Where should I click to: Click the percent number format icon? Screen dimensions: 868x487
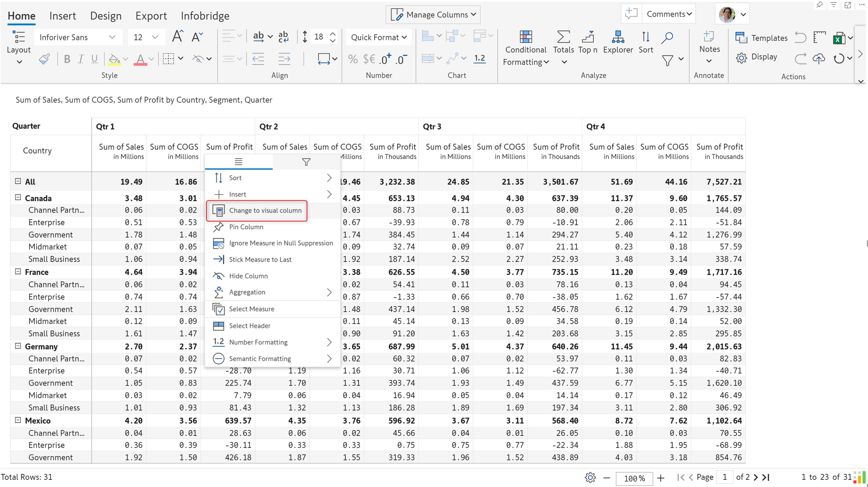353,59
